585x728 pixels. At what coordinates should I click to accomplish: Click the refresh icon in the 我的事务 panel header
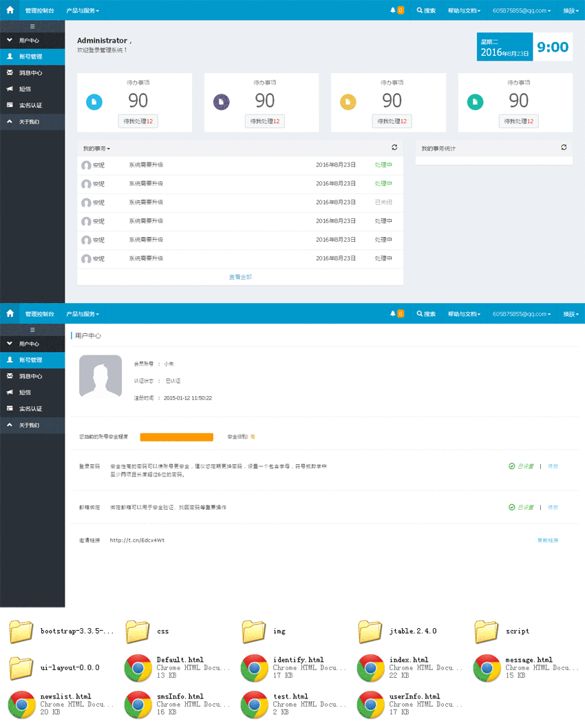[394, 147]
